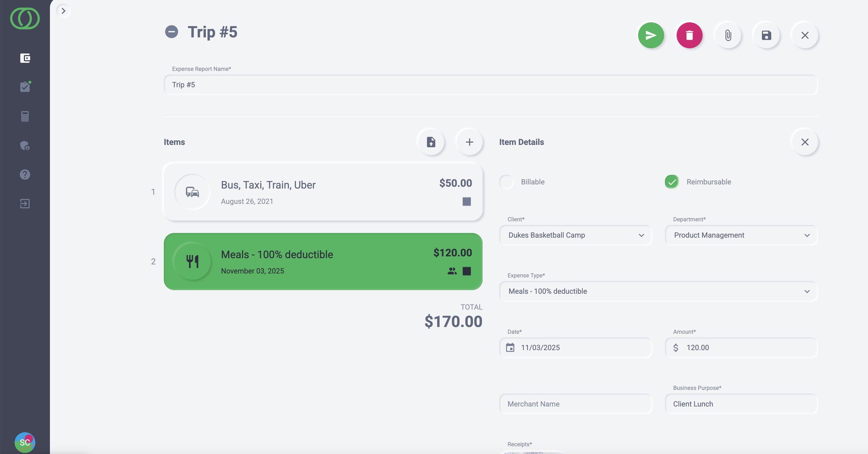
Task: Open the wallet icon in the sidebar
Action: tap(25, 58)
